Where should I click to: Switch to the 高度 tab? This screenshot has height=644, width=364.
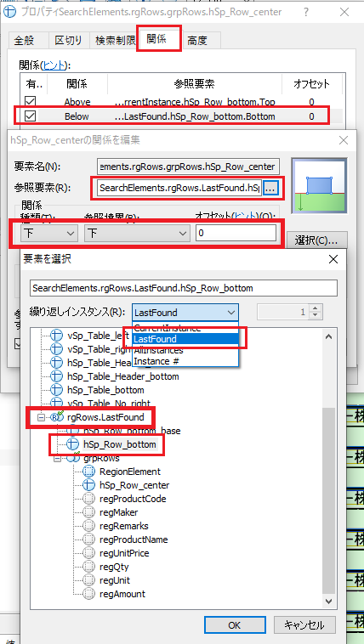pyautogui.click(x=197, y=41)
